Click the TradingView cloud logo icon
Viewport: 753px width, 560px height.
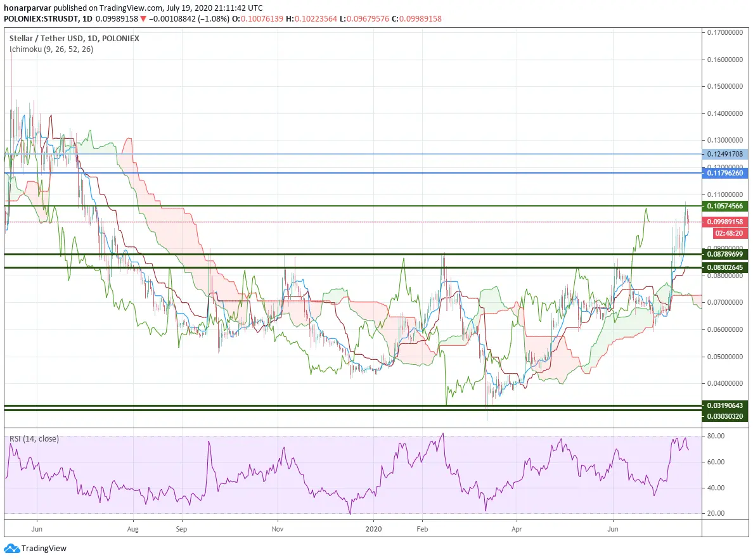[11, 548]
